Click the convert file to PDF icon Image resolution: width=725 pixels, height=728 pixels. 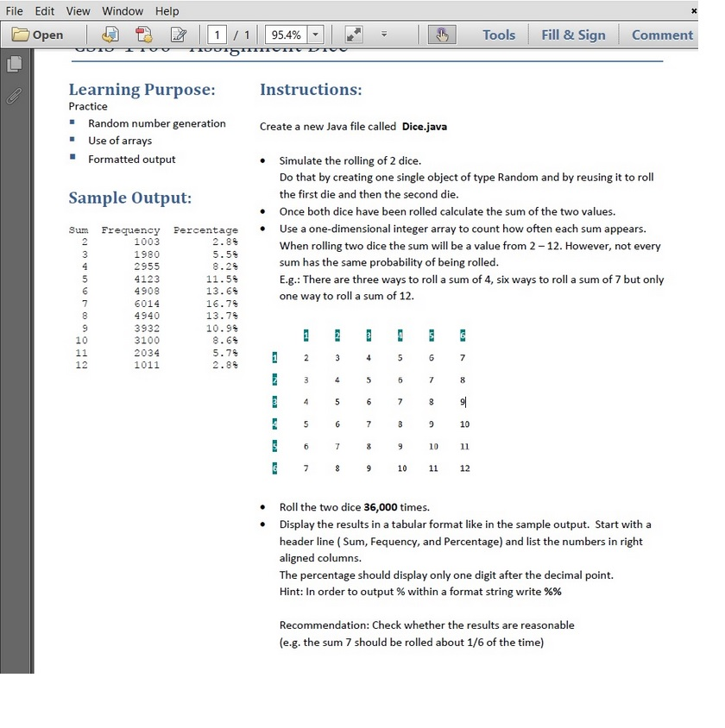tap(110, 35)
